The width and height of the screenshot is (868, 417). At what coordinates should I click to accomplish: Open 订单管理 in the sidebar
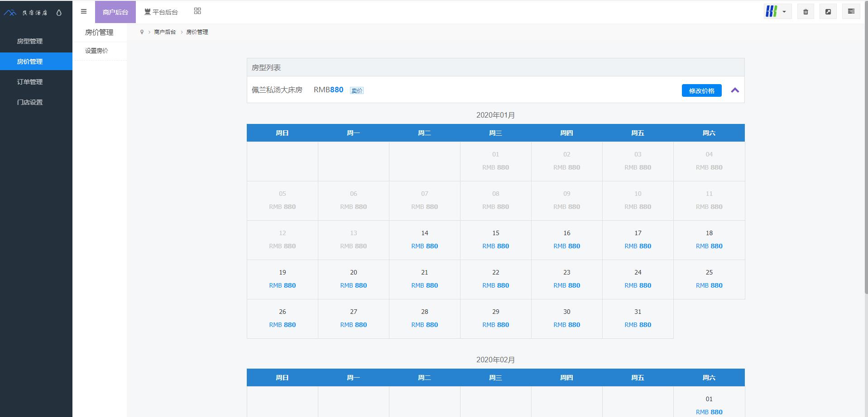point(30,82)
